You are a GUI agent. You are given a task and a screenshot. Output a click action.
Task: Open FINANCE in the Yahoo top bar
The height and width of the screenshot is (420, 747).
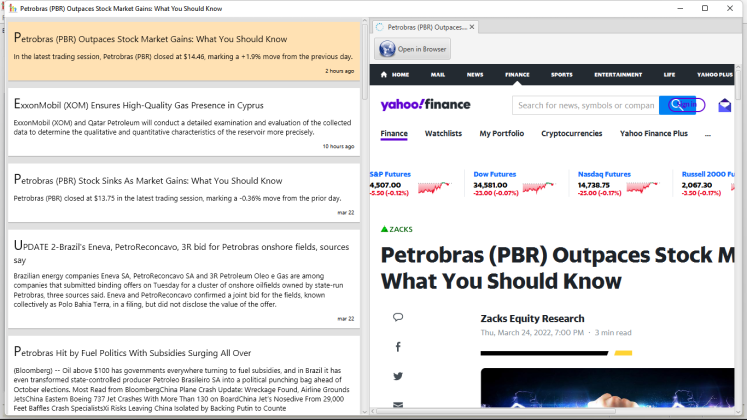tap(517, 74)
